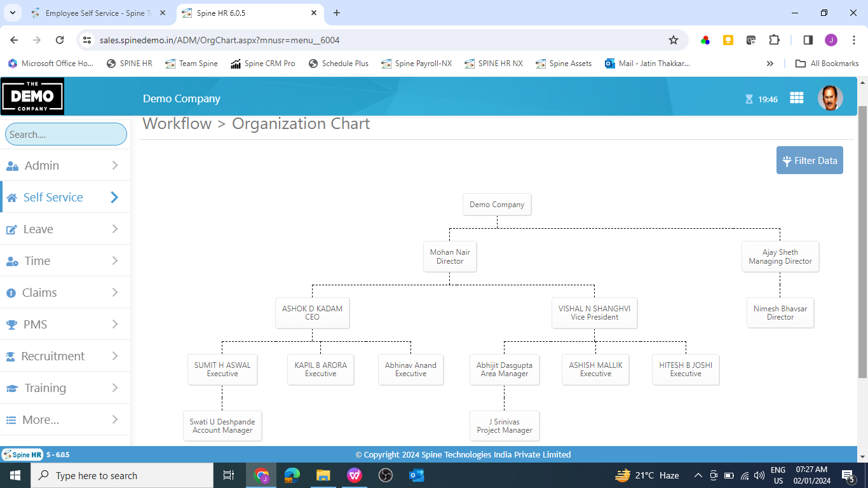Open Microsoft Edge from taskbar
Image resolution: width=868 pixels, height=488 pixels.
[292, 475]
